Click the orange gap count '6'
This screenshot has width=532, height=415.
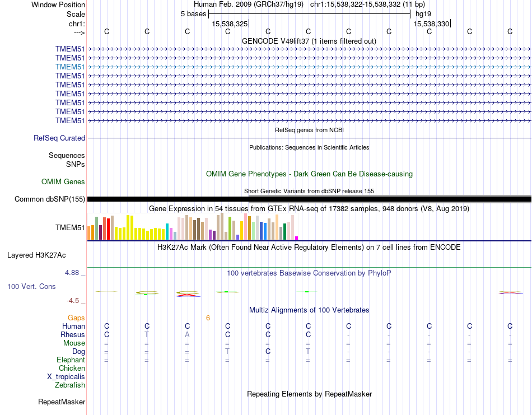pos(208,318)
